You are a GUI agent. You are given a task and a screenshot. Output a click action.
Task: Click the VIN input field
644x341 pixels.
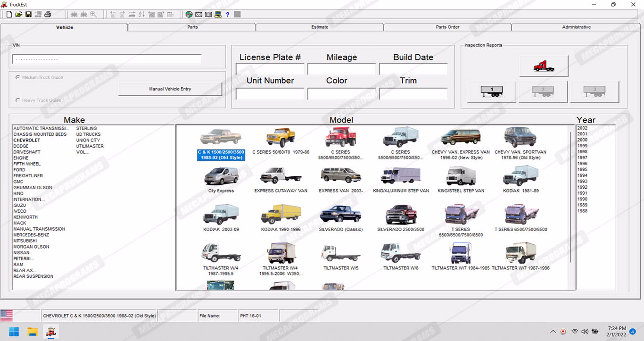click(x=107, y=59)
